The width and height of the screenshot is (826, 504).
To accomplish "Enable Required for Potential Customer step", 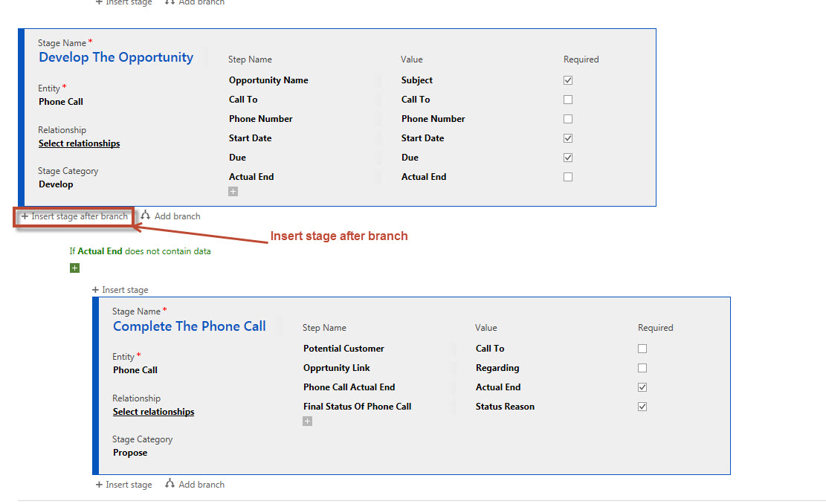I will tap(642, 349).
